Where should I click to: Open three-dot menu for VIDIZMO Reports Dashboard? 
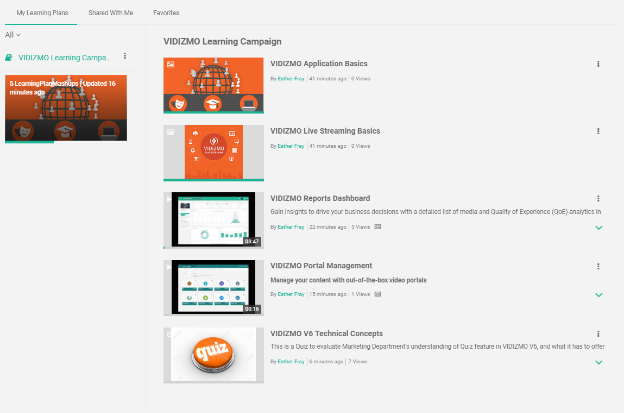[598, 199]
